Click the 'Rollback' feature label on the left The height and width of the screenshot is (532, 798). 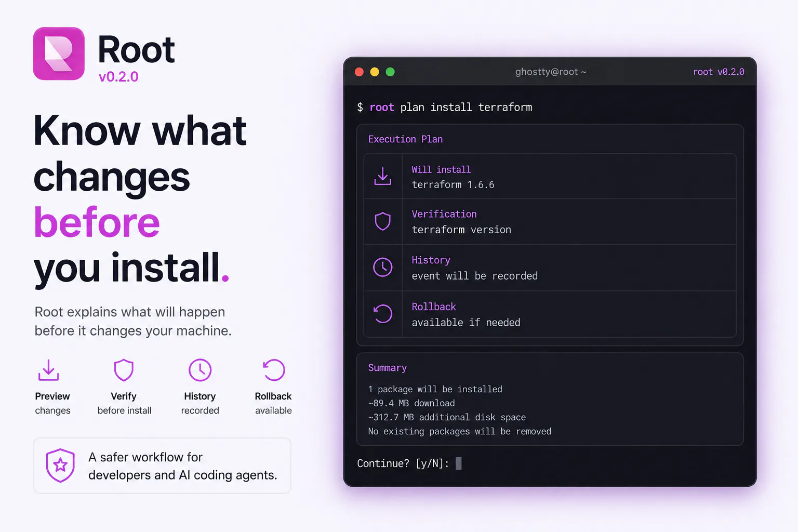[273, 396]
